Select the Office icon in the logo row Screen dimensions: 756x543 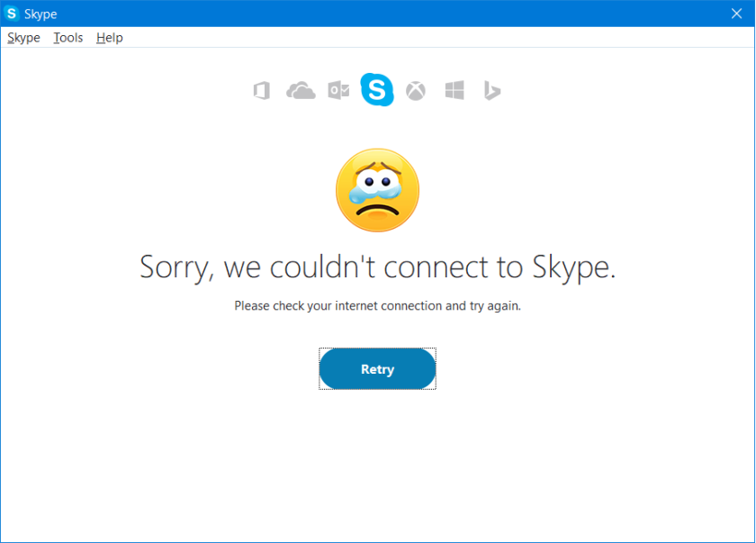(261, 90)
